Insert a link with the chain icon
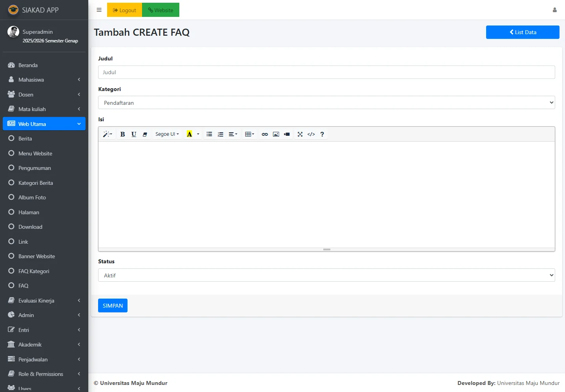 pos(265,134)
